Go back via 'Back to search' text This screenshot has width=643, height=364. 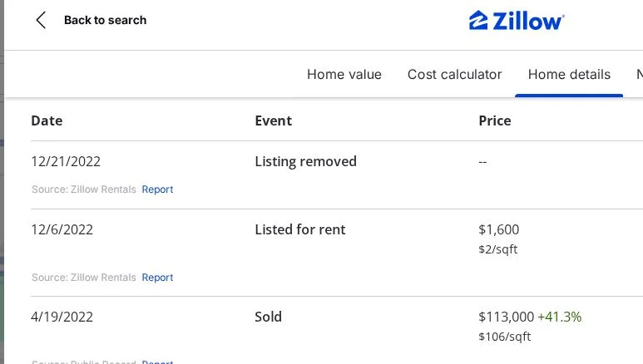(105, 21)
